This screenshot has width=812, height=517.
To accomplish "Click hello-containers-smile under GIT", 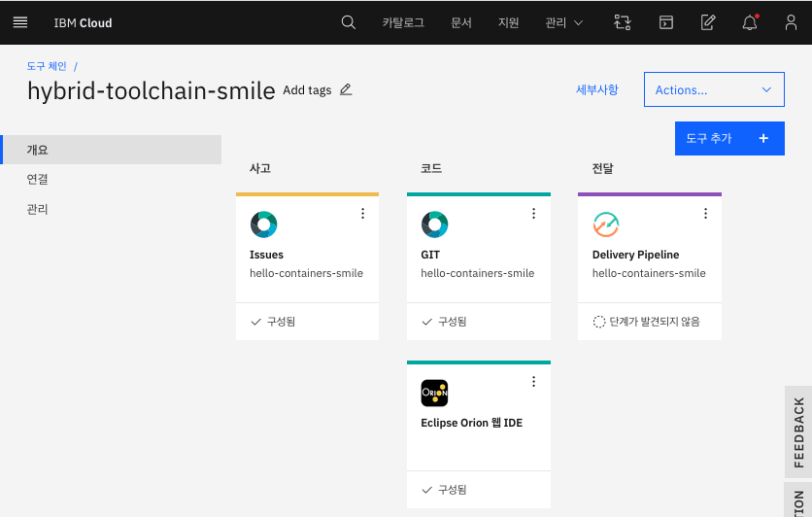I will (x=478, y=273).
